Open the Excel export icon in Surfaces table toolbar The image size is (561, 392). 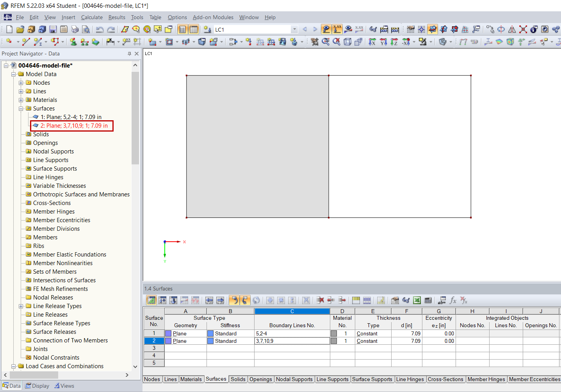417,300
